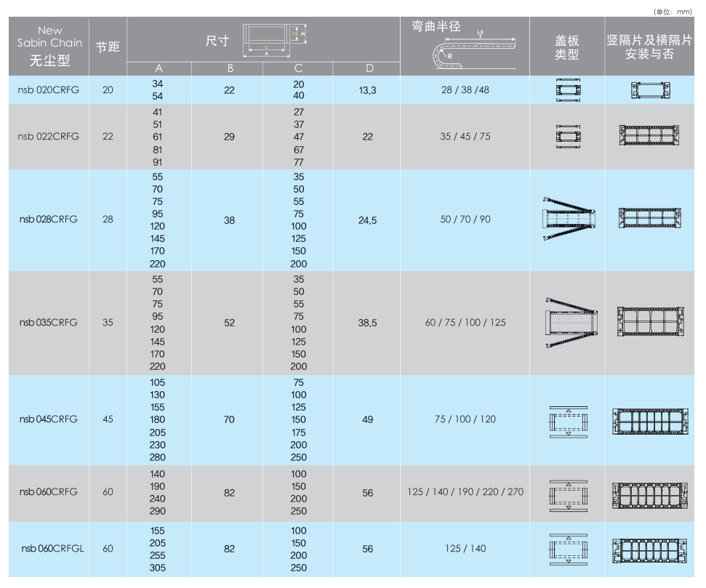Click the cover type icon for nsb 060CRFG
This screenshot has width=706, height=588.
569,496
